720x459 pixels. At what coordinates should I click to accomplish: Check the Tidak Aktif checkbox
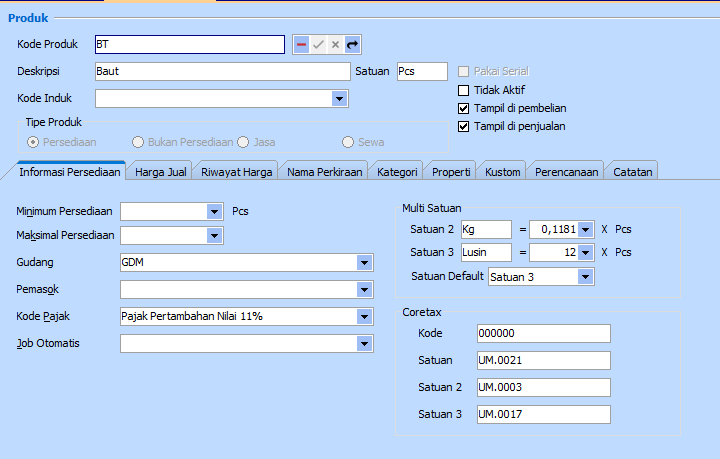tap(464, 90)
